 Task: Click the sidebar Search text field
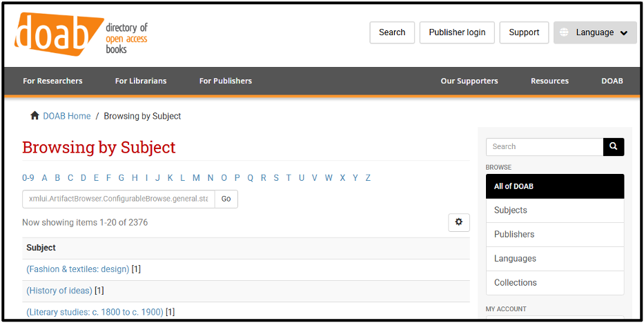(545, 146)
